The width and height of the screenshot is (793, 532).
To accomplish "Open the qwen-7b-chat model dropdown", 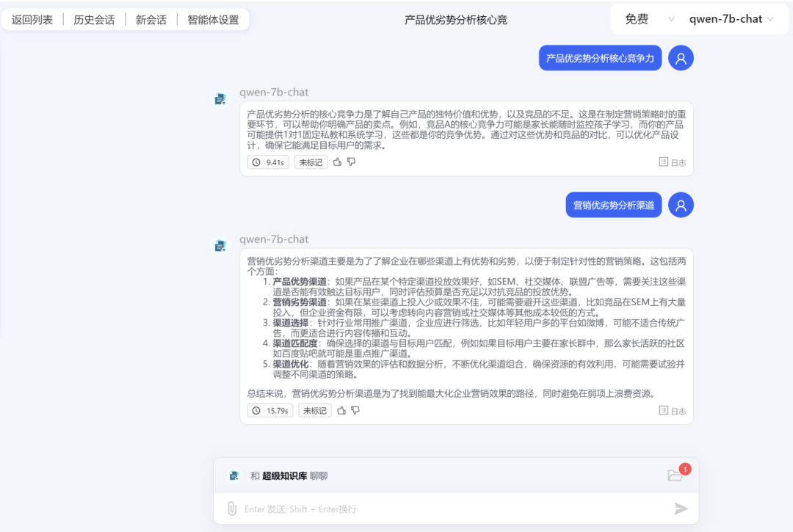I will click(x=731, y=19).
